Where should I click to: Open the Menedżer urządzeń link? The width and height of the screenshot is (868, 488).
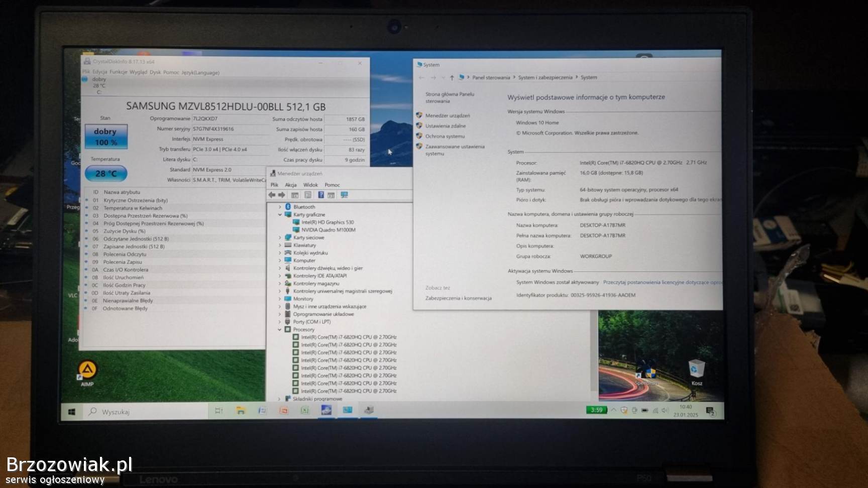pyautogui.click(x=448, y=115)
